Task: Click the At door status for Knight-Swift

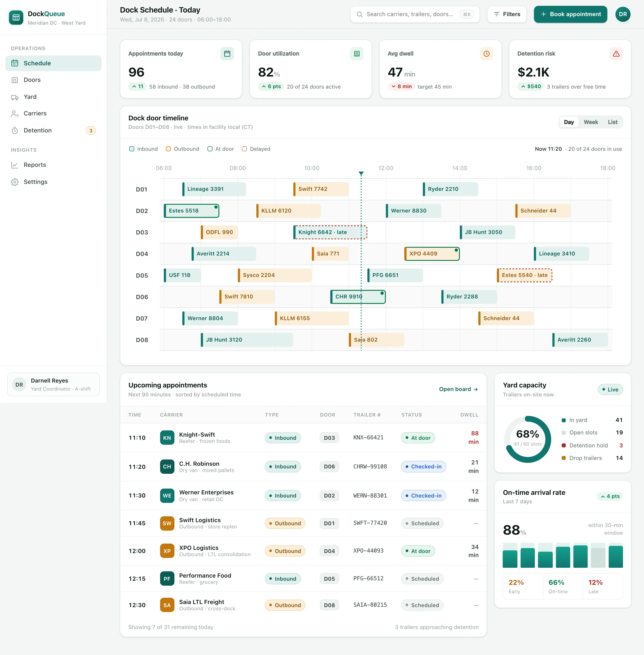Action: tap(418, 438)
